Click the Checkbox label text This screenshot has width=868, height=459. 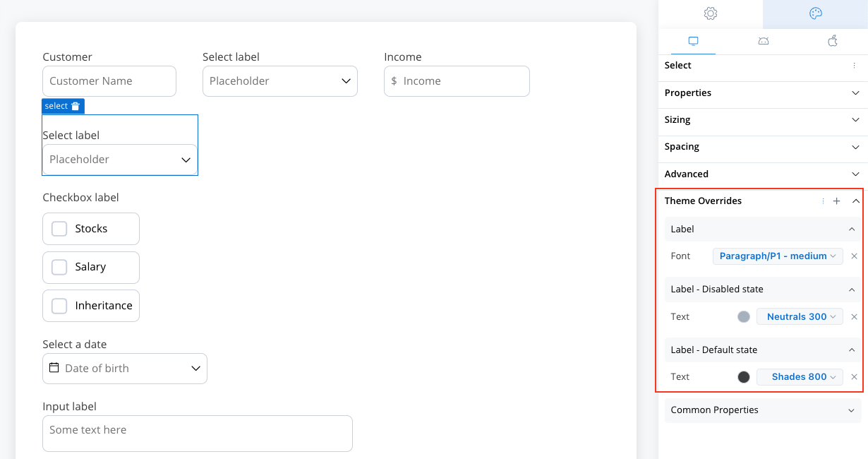click(80, 198)
